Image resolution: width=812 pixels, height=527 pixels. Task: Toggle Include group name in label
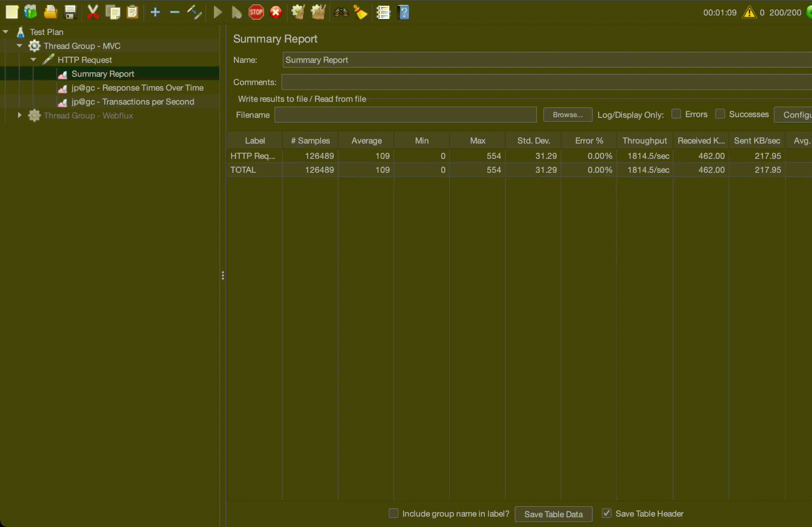coord(393,513)
